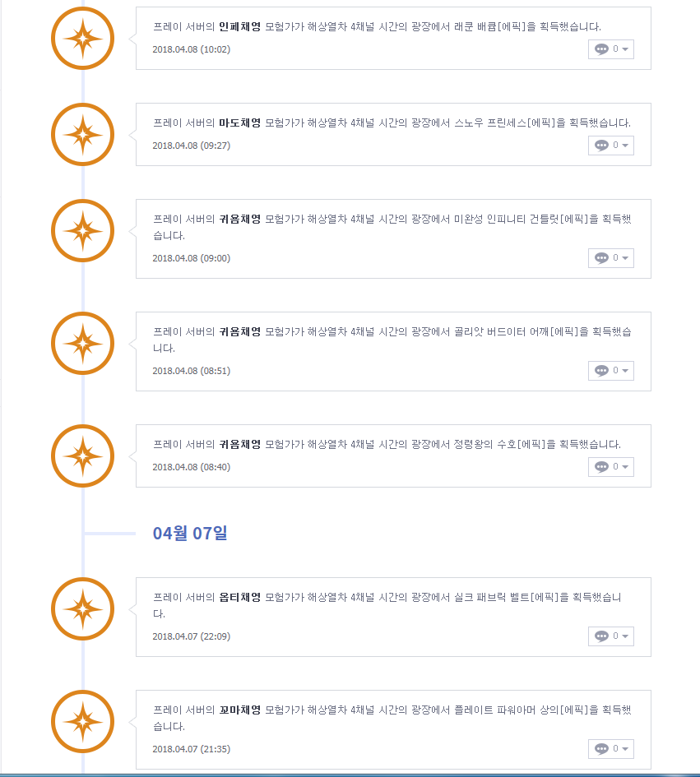Click the 04월 07일 date marker
Viewport: 700px width, 777px height.
pos(190,533)
